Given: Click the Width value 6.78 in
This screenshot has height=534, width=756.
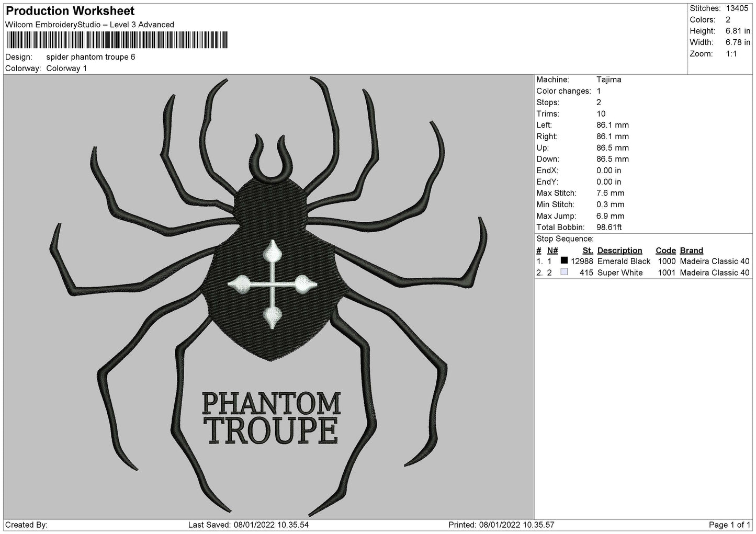Looking at the screenshot, I should [738, 42].
